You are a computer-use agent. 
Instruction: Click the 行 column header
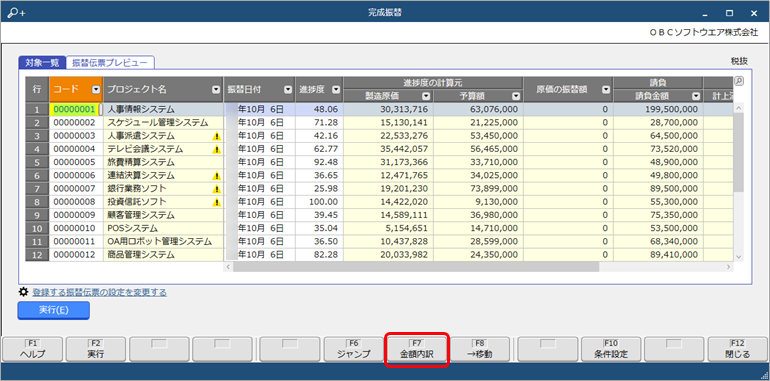pos(37,89)
